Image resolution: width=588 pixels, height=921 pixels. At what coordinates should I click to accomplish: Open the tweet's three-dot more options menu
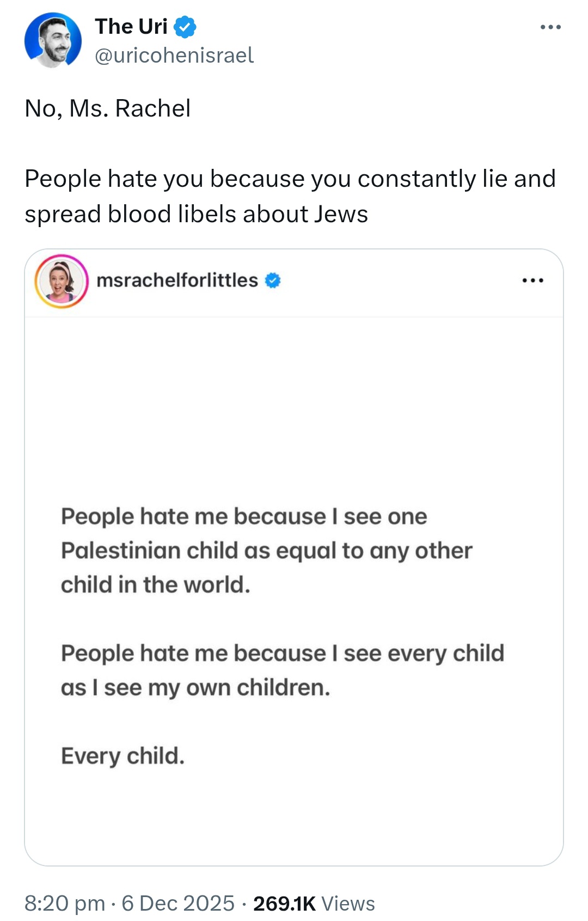[x=550, y=27]
